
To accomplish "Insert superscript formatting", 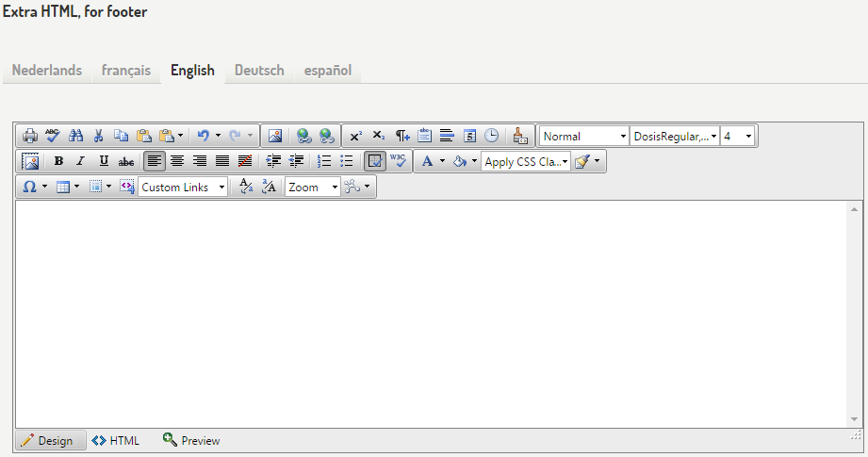I will (x=355, y=136).
